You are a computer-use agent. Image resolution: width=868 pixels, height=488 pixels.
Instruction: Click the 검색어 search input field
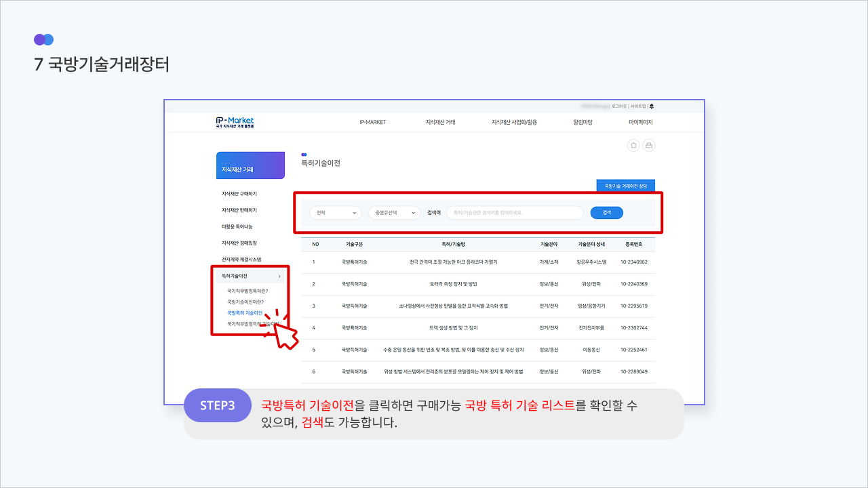click(514, 213)
